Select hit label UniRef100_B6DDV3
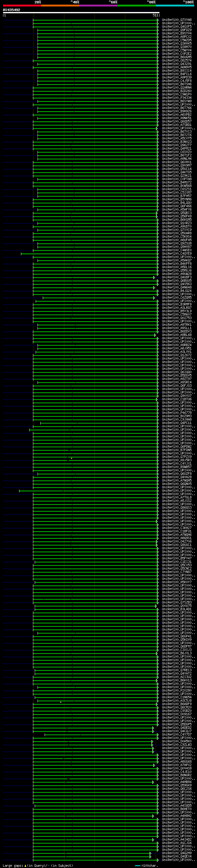 [x=177, y=332]
